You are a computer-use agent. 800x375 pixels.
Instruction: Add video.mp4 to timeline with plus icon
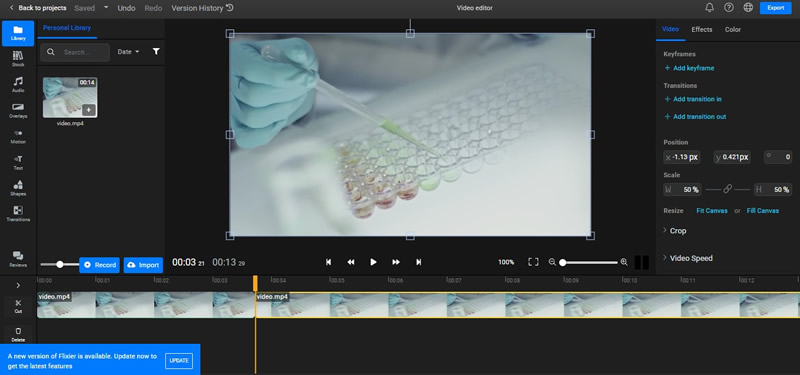coord(88,110)
